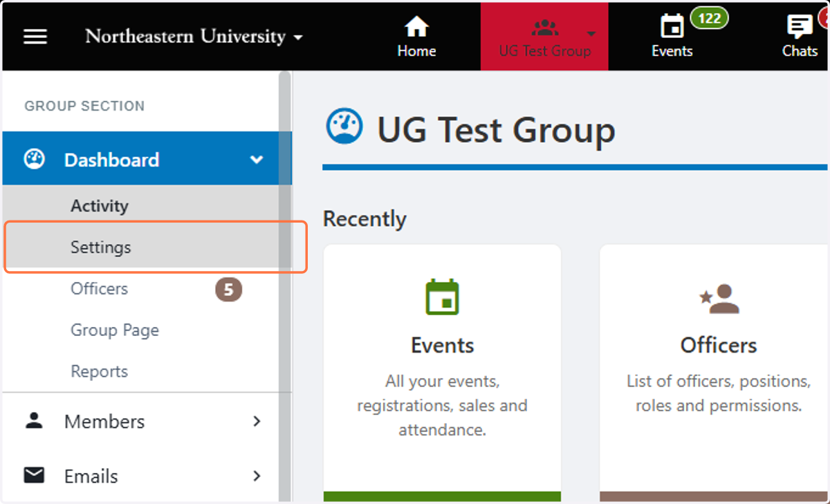
Task: Select Officers in the Dashboard submenu
Action: (99, 288)
